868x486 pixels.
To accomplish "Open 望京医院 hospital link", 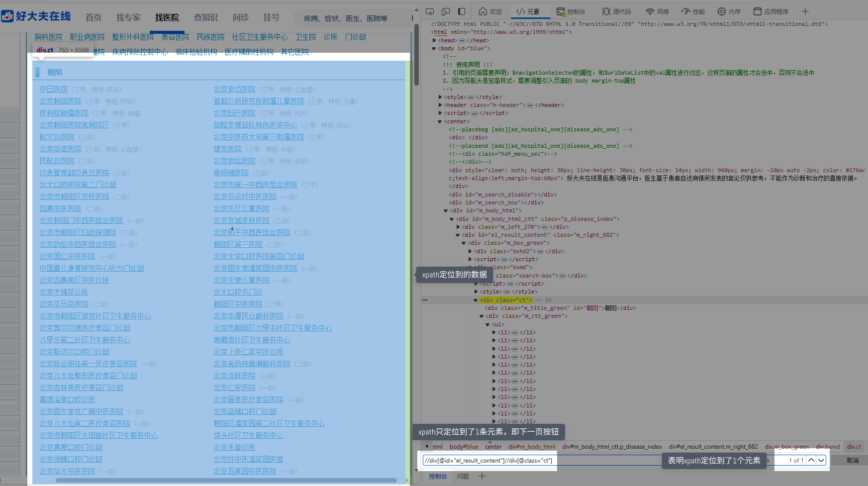I will point(228,149).
